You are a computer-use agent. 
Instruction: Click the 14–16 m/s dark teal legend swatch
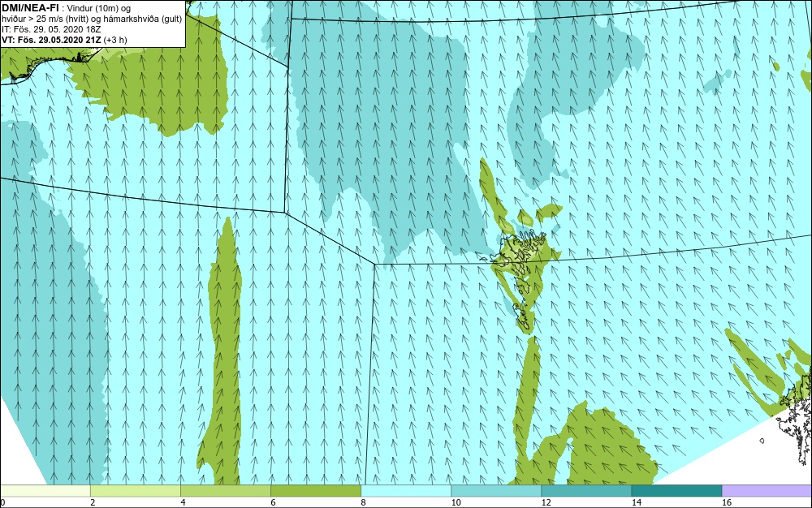pos(676,491)
